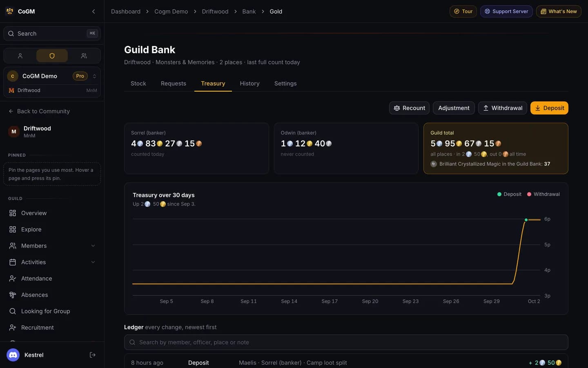Click the Adjustment button
This screenshot has width=588, height=368.
coord(454,108)
